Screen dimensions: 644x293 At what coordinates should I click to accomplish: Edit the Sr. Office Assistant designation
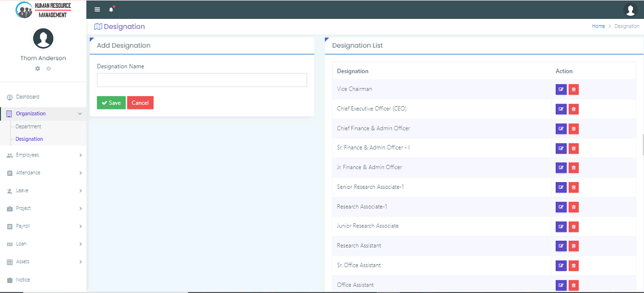pos(561,266)
